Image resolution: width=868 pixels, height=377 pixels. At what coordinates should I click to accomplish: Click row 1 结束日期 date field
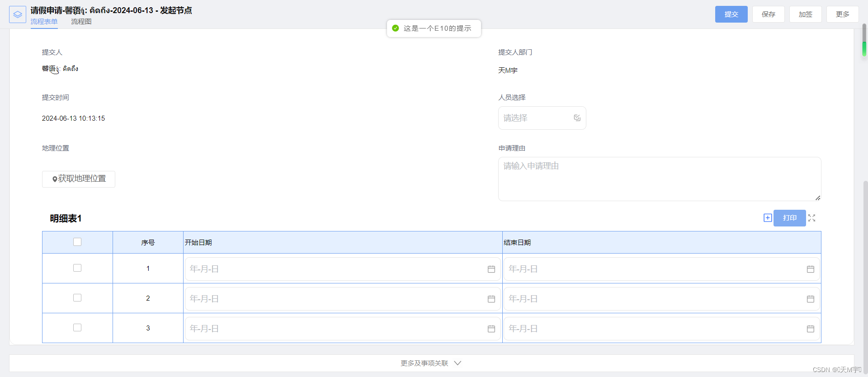(x=662, y=269)
